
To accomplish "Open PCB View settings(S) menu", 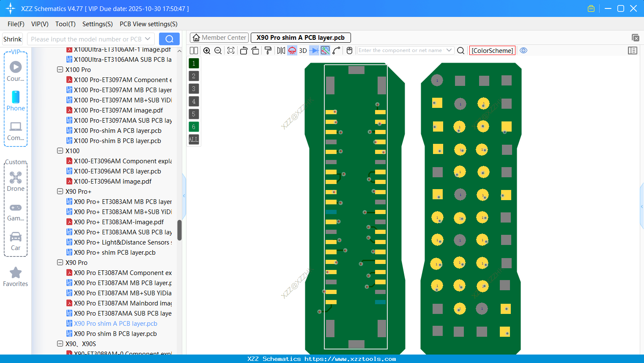I will 148,24.
